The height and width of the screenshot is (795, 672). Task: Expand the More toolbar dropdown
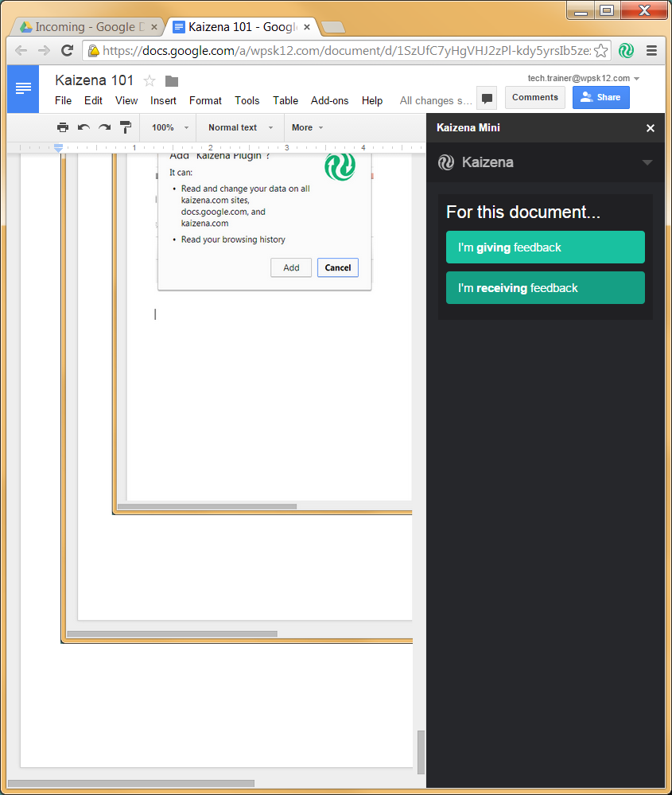click(307, 128)
